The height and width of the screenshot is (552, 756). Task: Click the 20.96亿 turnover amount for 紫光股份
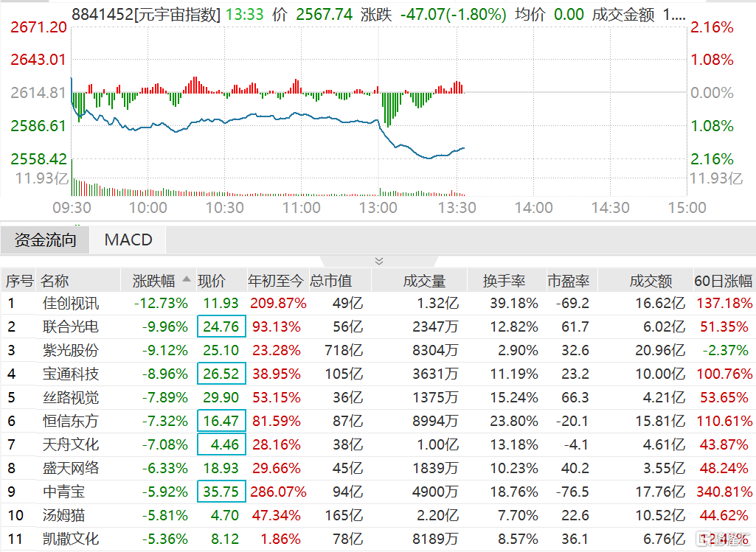point(660,350)
